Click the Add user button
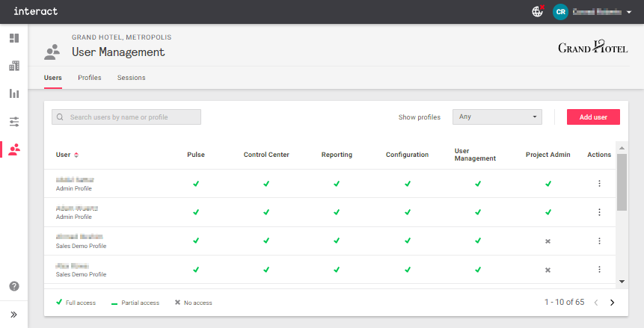The image size is (644, 328). [592, 117]
